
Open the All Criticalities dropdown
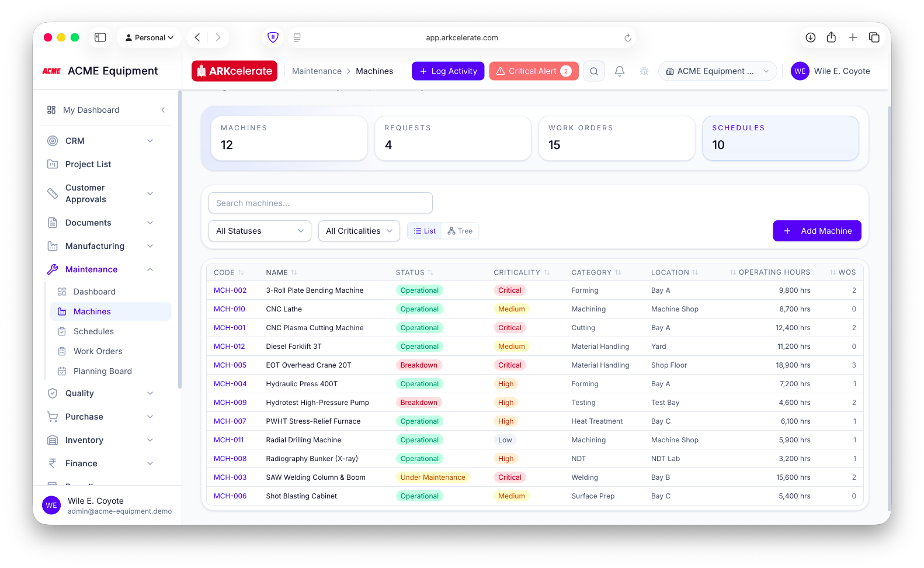[359, 231]
